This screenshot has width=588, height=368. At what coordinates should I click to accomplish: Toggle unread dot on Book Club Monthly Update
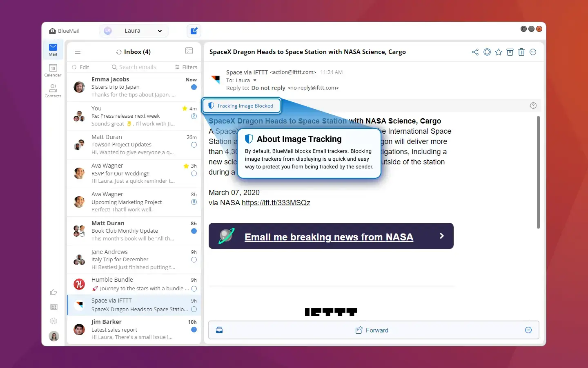[x=194, y=231]
